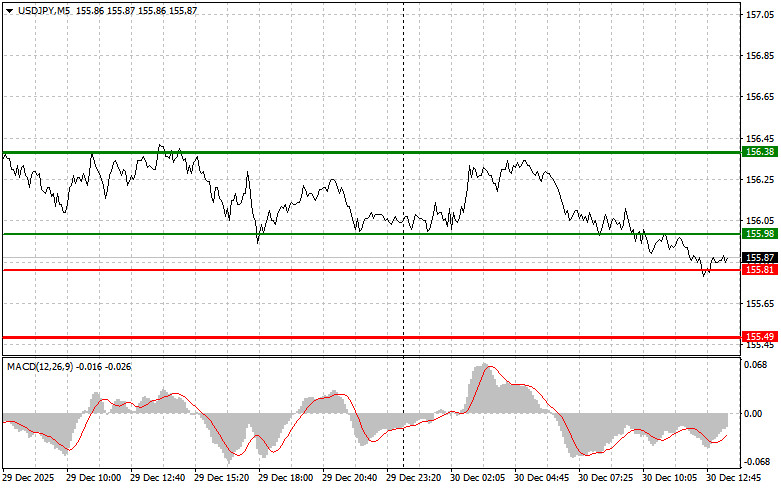Select the 156.05 price scale value
Image resolution: width=781 pixels, height=489 pixels.
pos(760,221)
